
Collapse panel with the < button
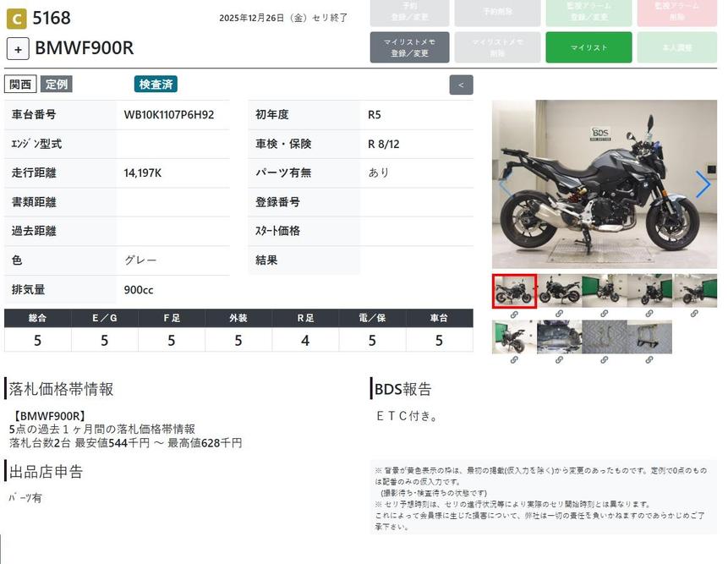[461, 85]
